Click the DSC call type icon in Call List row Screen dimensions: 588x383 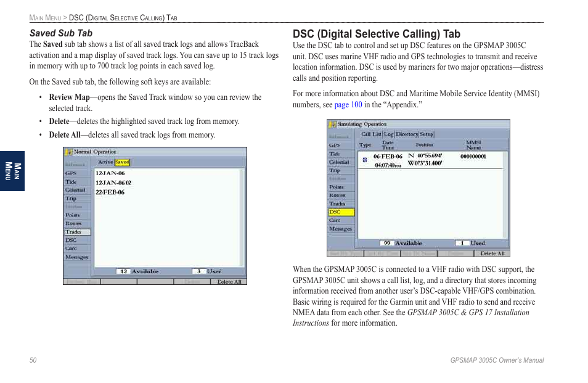click(x=365, y=160)
